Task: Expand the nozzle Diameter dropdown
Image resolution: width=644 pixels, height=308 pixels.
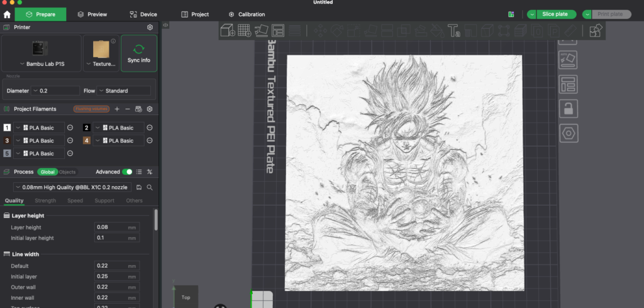Action: (55, 91)
